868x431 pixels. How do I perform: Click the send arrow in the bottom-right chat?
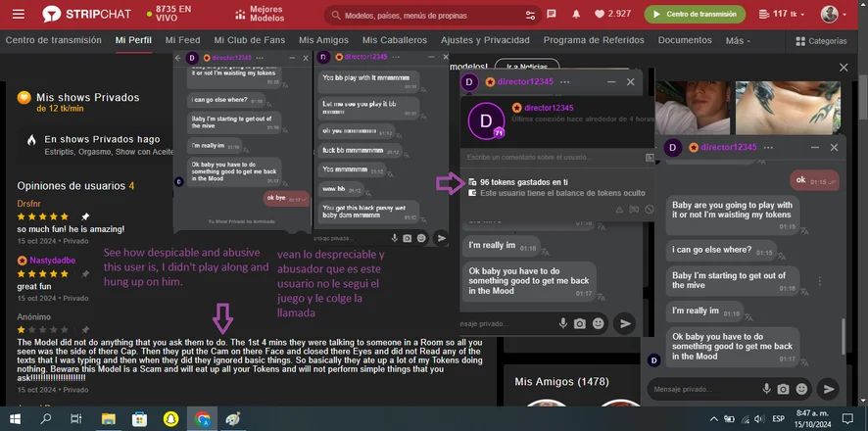829,389
